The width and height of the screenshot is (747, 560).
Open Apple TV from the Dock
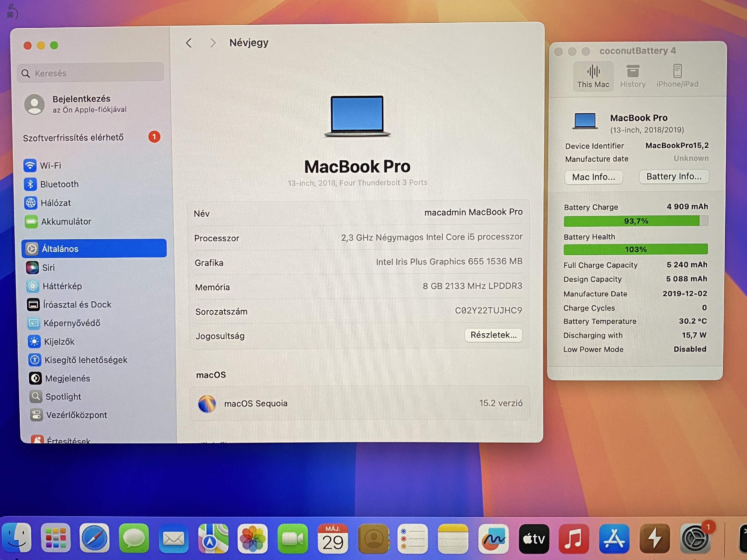(x=534, y=539)
